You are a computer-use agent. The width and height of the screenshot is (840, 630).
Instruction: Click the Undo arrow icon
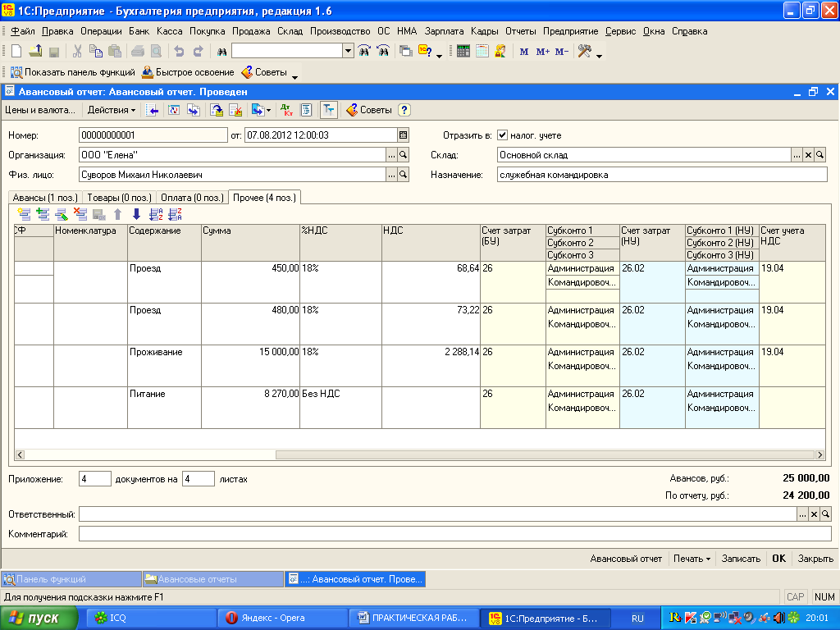tap(179, 52)
